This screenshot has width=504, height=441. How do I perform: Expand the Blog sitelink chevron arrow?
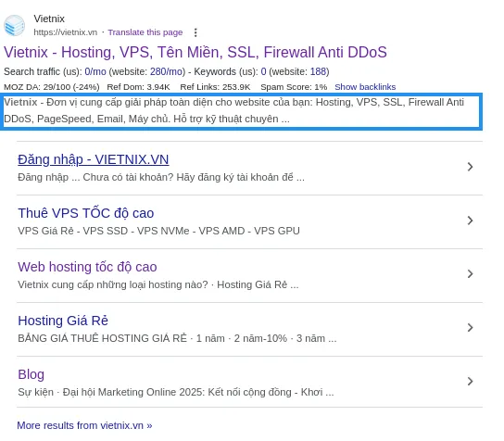[470, 381]
